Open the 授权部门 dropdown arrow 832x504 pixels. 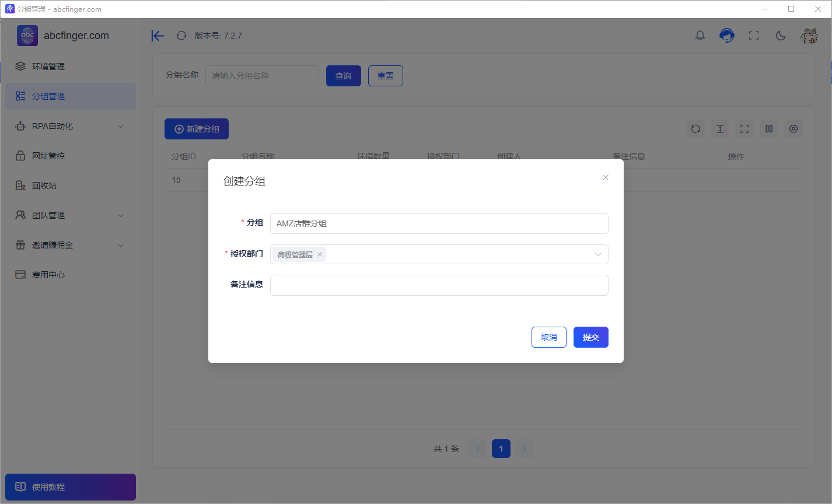[598, 254]
